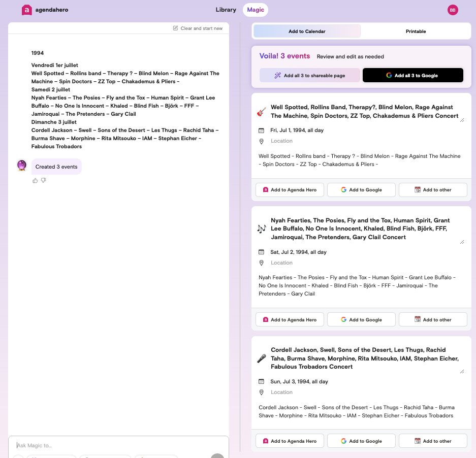
Task: Click the calendar icon beside Fri, Jul 1, 1994
Action: [262, 130]
